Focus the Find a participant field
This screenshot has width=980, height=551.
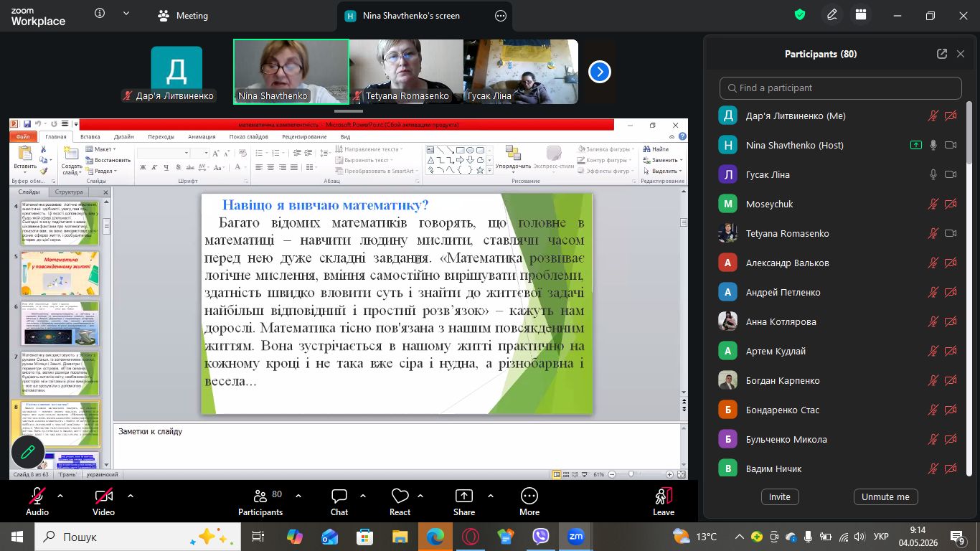840,88
